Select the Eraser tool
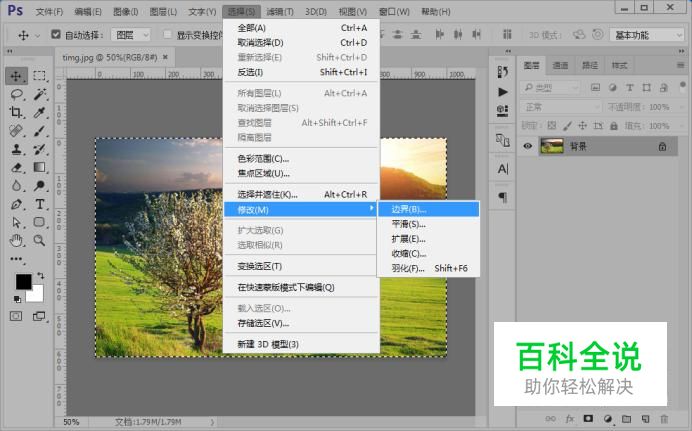Viewport: 692px width, 431px height. pos(16,167)
